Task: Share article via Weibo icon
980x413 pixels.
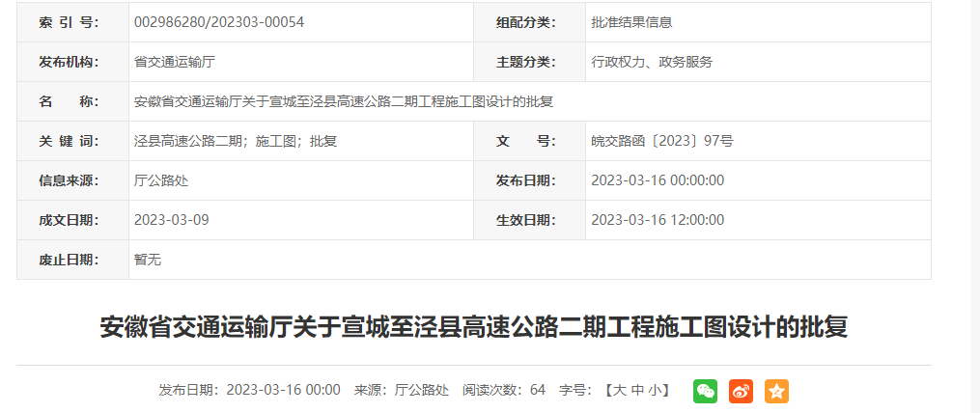Action: [x=741, y=391]
